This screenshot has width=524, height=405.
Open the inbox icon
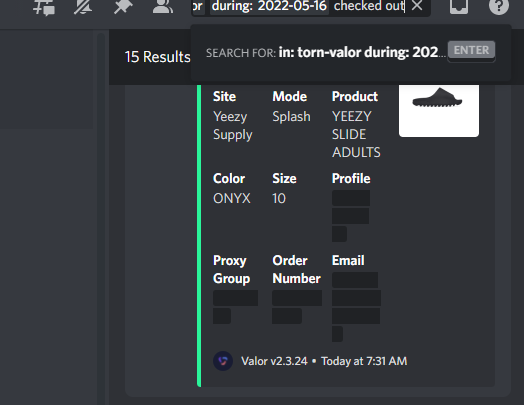click(x=459, y=6)
